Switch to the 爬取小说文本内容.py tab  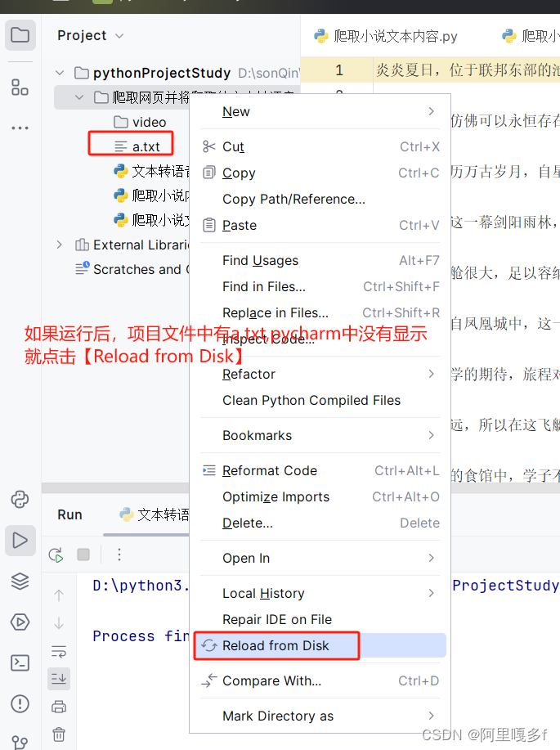(386, 36)
